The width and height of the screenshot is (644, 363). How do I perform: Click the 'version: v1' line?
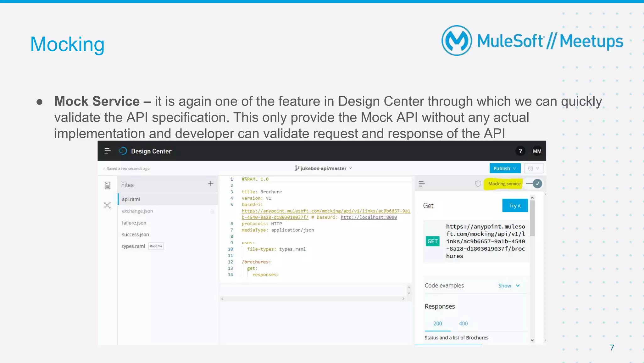(x=256, y=198)
